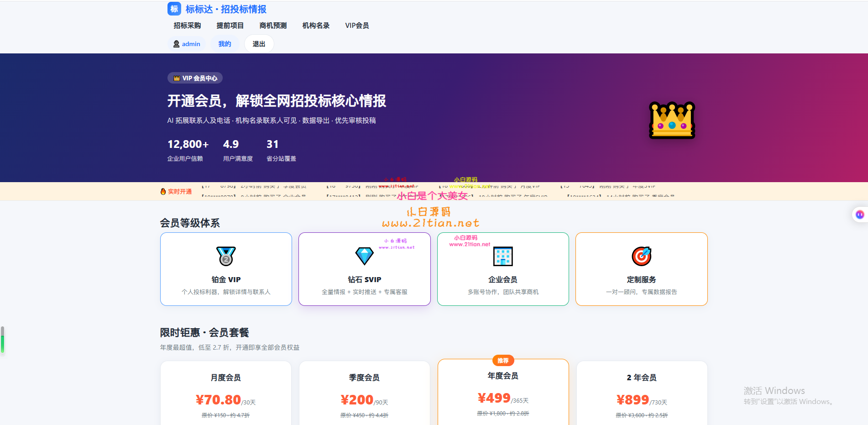The image size is (868, 425).
Task: Click the 实时开通 label
Action: (180, 191)
